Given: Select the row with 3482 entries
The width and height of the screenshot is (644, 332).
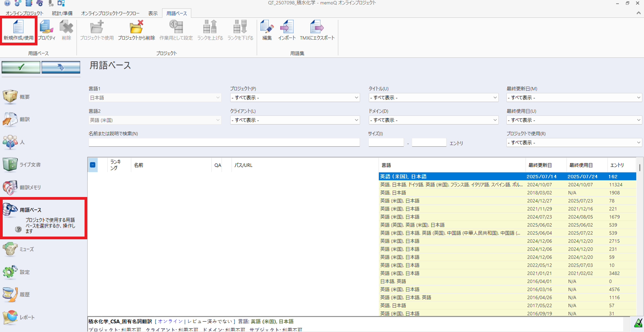Looking at the screenshot, I should [507, 273].
